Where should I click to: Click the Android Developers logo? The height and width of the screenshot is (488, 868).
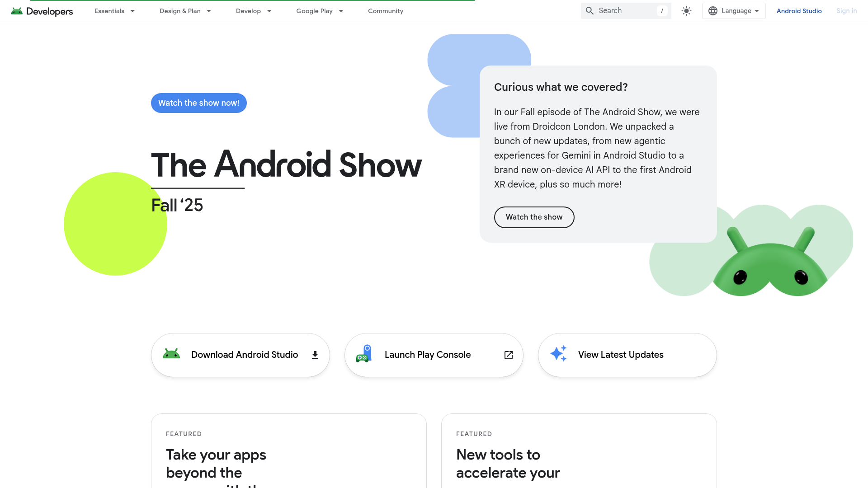(41, 11)
